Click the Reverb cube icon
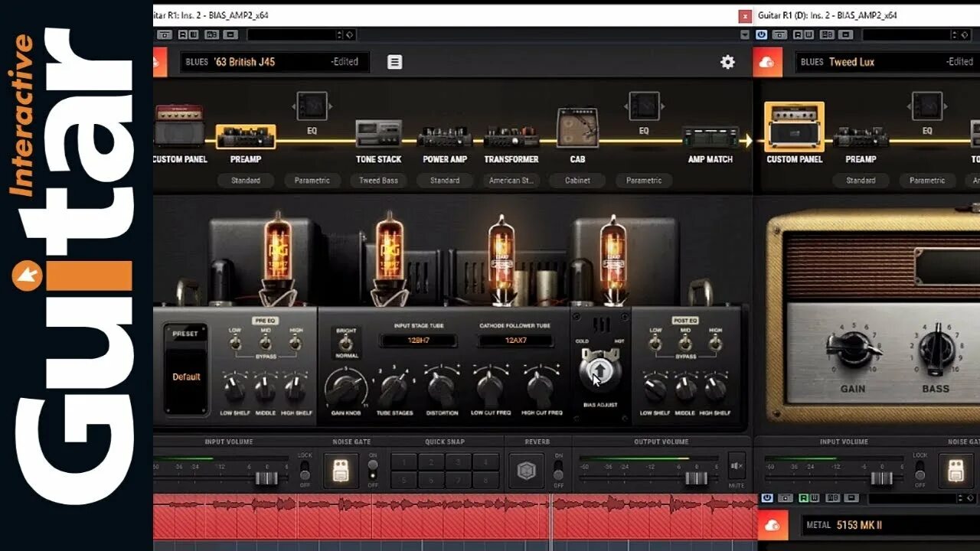 click(525, 471)
